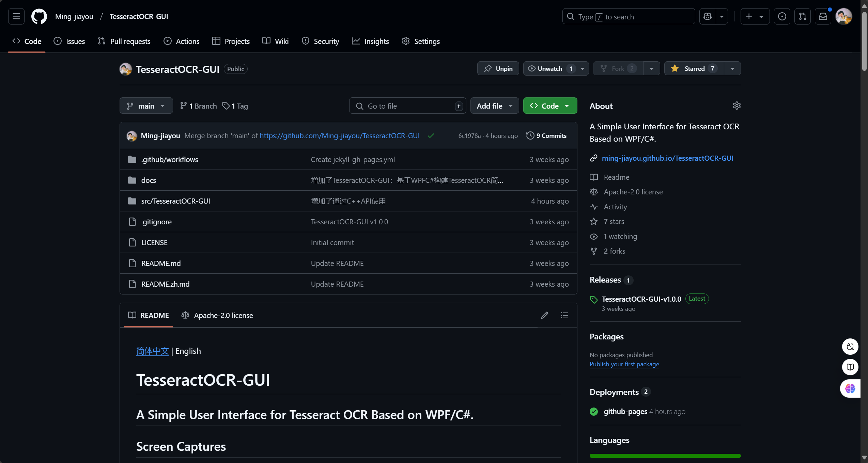The image size is (868, 463).
Task: Click the docs folder icon
Action: point(132,180)
